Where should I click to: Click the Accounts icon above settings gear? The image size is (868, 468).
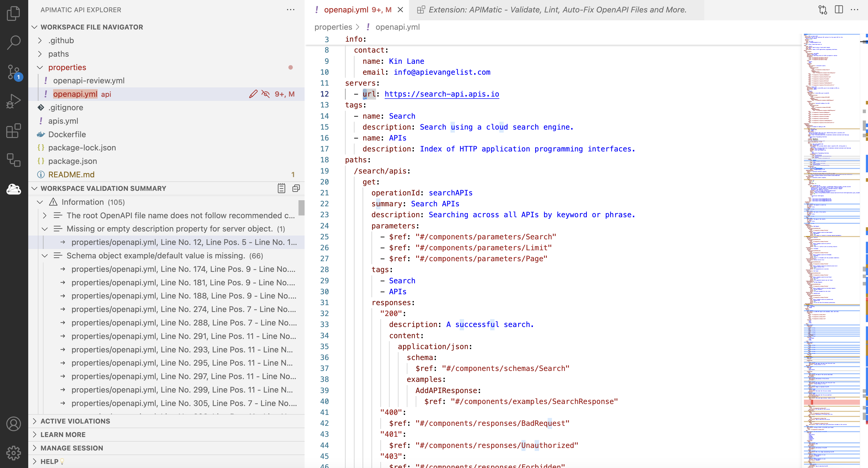(x=13, y=424)
